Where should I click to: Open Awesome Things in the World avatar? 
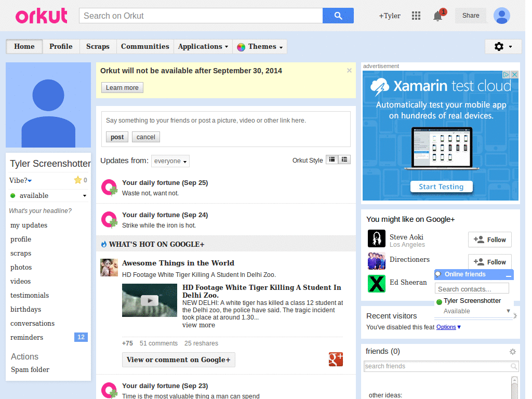coord(109,268)
